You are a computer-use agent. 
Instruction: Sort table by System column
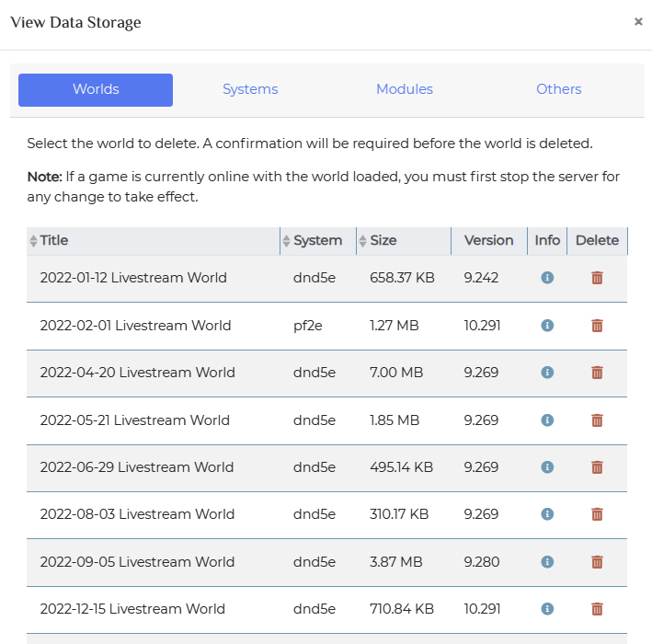click(317, 241)
